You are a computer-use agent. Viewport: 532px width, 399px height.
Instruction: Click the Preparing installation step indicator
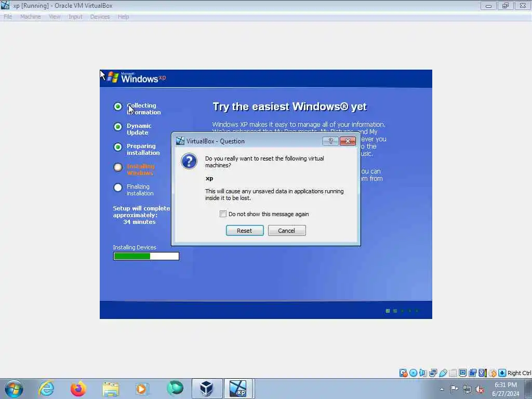point(118,147)
